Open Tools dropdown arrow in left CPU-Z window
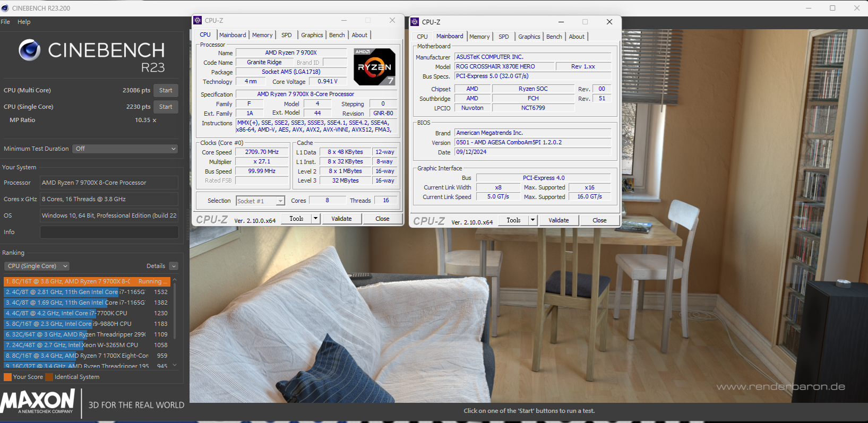The height and width of the screenshot is (423, 868). point(315,219)
